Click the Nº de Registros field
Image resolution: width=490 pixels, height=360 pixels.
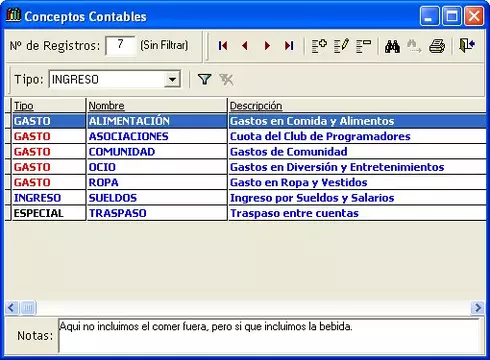click(x=120, y=45)
